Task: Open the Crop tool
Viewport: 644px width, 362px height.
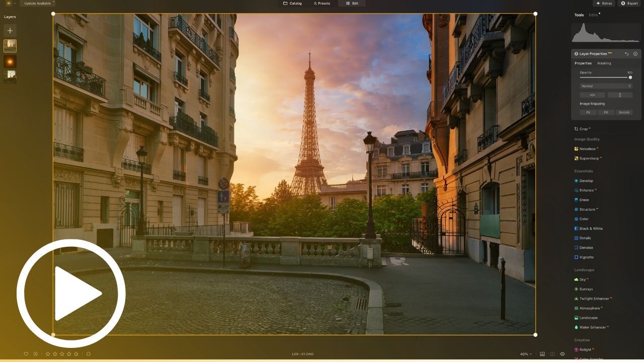Action: click(x=582, y=129)
